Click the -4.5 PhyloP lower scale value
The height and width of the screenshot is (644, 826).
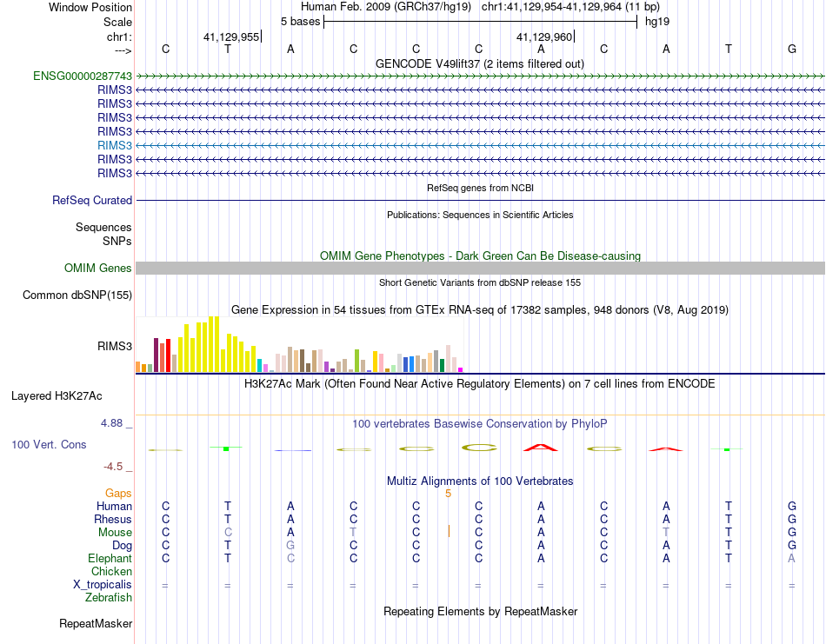pos(113,467)
